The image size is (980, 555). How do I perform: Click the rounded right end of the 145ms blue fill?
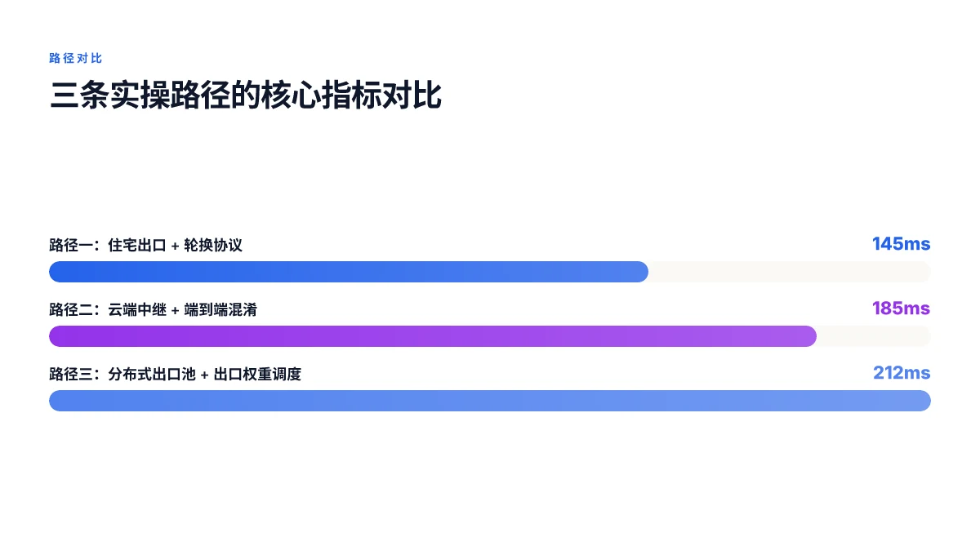pyautogui.click(x=642, y=272)
